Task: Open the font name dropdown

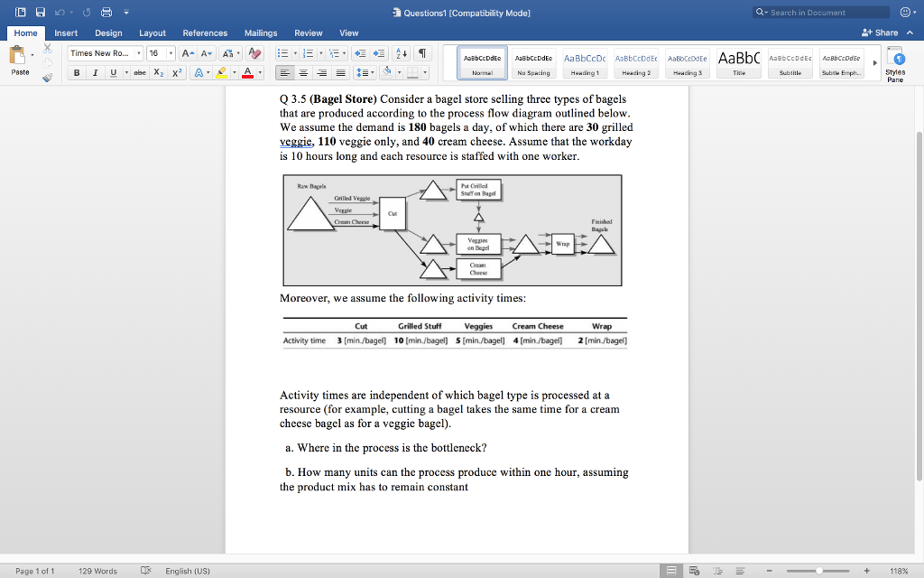Action: [x=139, y=53]
